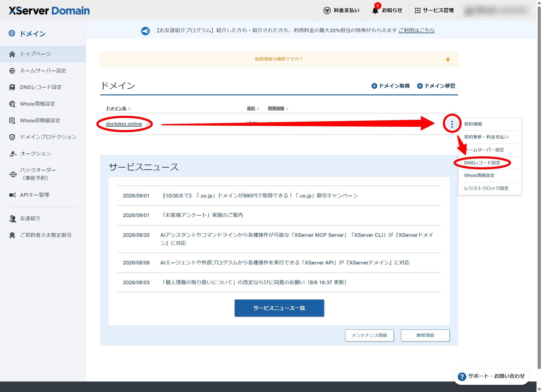542x392 pixels.
Task: Click the ネームサーバー設定 sidebar icon
Action: point(12,71)
